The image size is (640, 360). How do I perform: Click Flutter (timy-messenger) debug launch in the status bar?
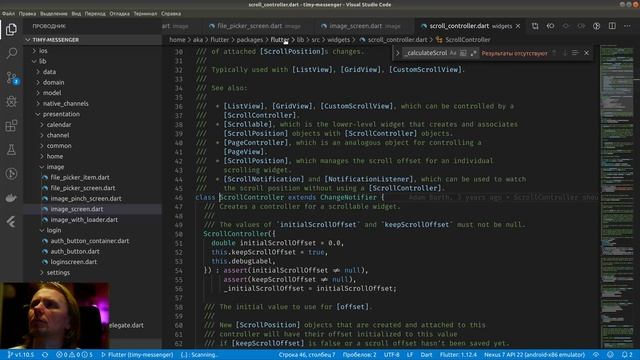coord(137,355)
